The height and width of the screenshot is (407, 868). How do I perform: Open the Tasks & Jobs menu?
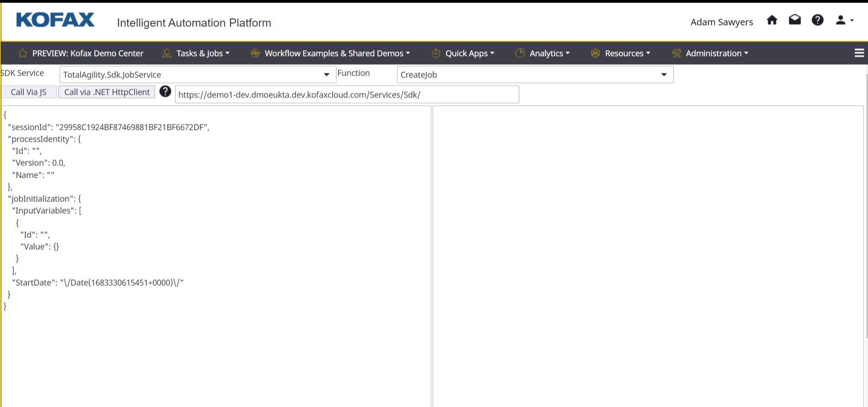pyautogui.click(x=196, y=53)
